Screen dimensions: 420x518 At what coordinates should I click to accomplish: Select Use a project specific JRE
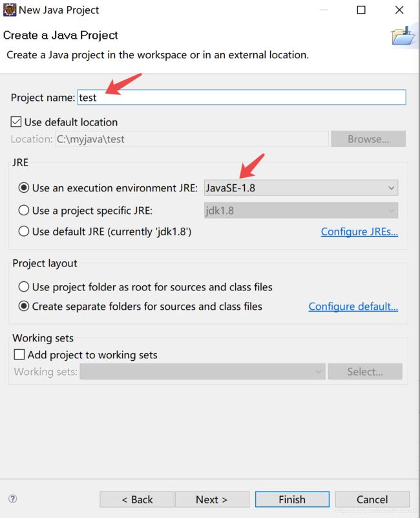tap(24, 210)
